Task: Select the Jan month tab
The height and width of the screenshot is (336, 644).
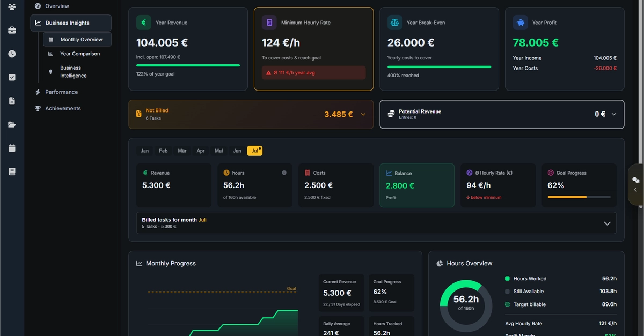Action: click(x=145, y=151)
